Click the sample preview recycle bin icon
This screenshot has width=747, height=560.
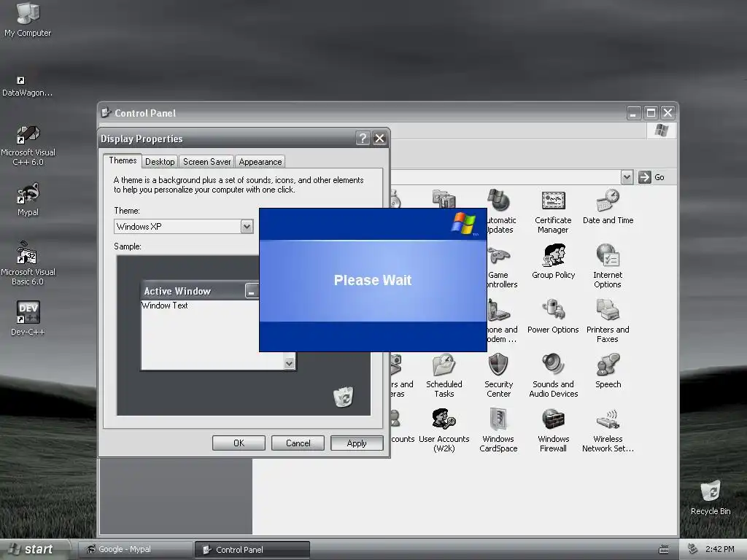coord(343,397)
